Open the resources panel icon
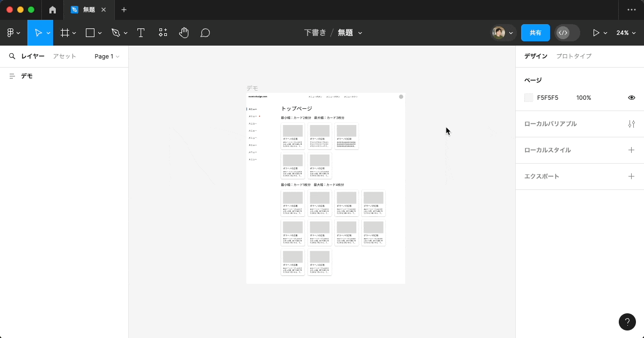This screenshot has height=338, width=644. (x=163, y=33)
